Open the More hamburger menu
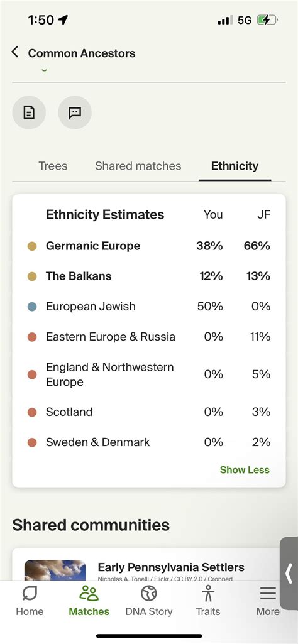 pyautogui.click(x=268, y=594)
